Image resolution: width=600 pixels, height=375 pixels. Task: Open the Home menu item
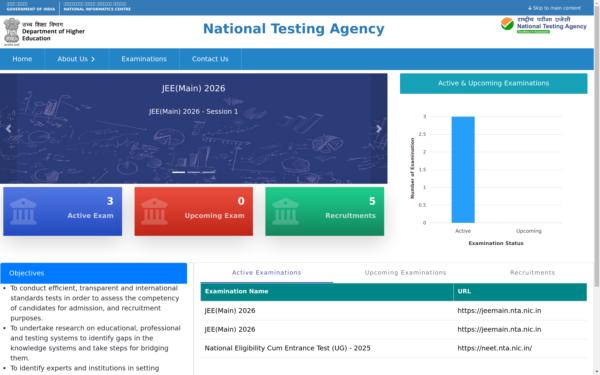tap(22, 59)
